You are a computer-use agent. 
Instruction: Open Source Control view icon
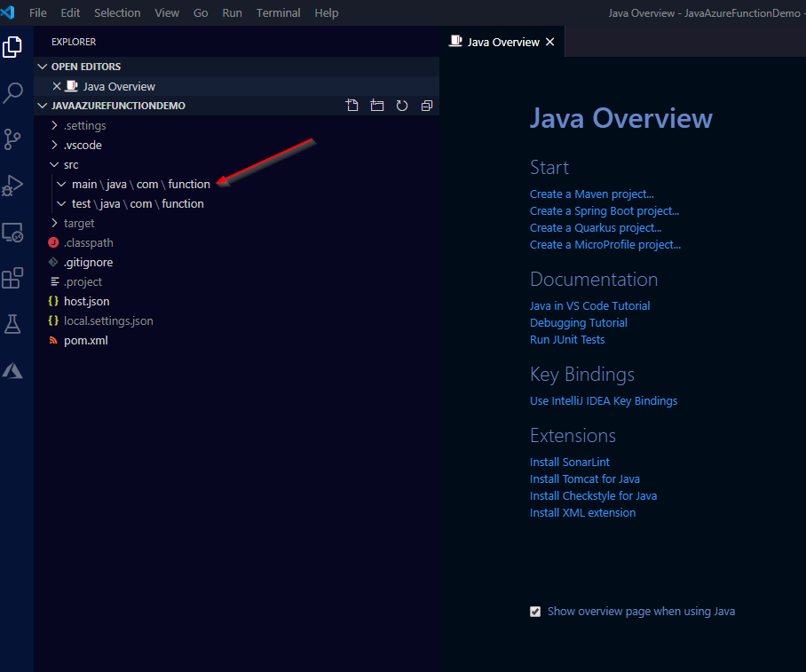click(x=12, y=139)
